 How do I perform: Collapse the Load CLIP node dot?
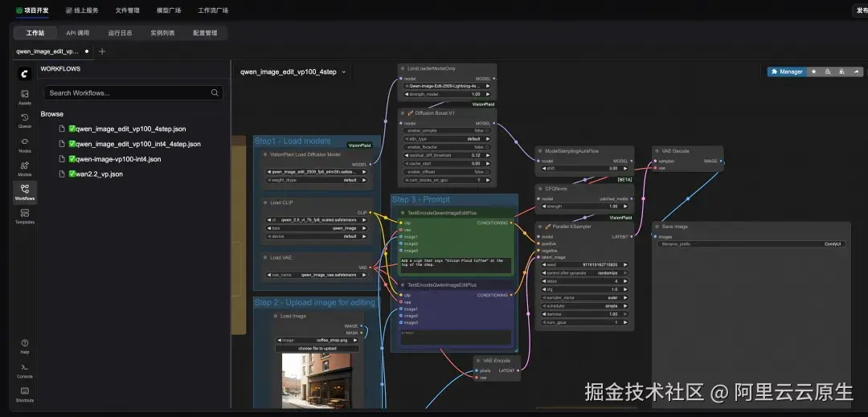click(x=265, y=202)
